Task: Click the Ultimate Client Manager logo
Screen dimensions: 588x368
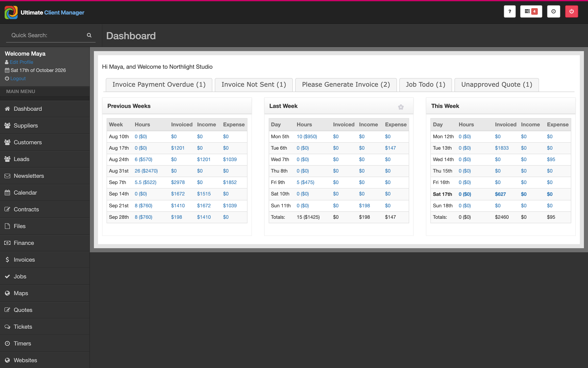Action: pos(44,12)
